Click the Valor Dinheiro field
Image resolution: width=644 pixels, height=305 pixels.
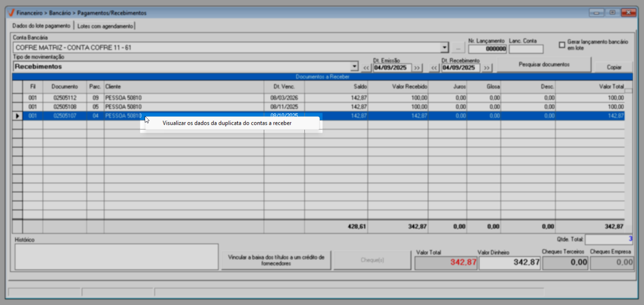(x=509, y=262)
